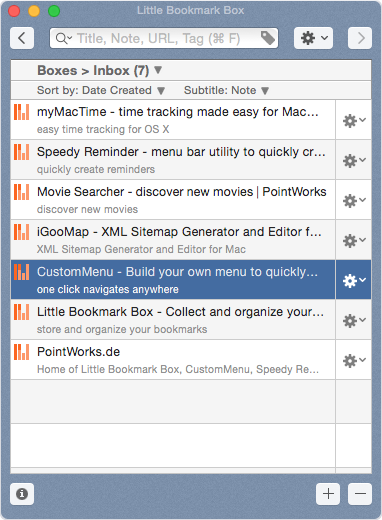Select the iGooMap bookmark title
Image resolution: width=382 pixels, height=520 pixels.
pyautogui.click(x=179, y=232)
